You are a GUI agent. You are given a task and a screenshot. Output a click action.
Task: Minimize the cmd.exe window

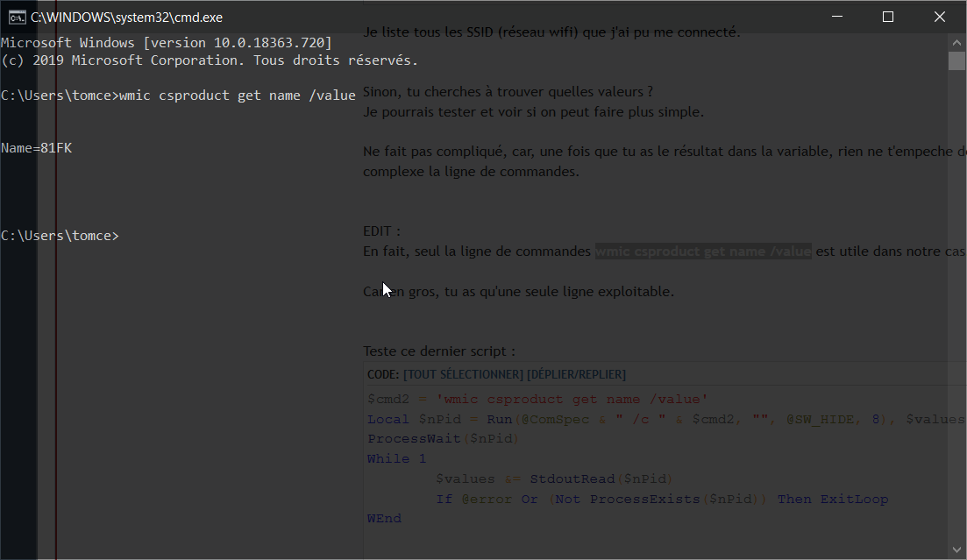click(838, 17)
